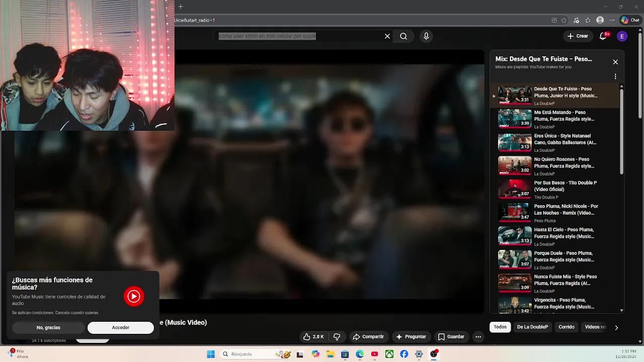This screenshot has height=362, width=644.
Task: Open Edge settings and more menu
Action: [612, 20]
